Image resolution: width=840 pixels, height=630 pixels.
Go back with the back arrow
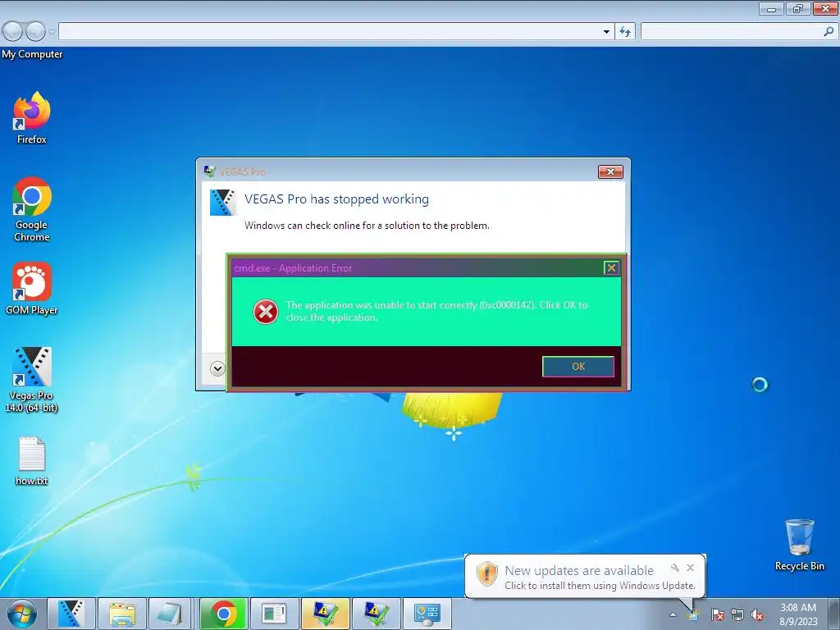pos(12,32)
